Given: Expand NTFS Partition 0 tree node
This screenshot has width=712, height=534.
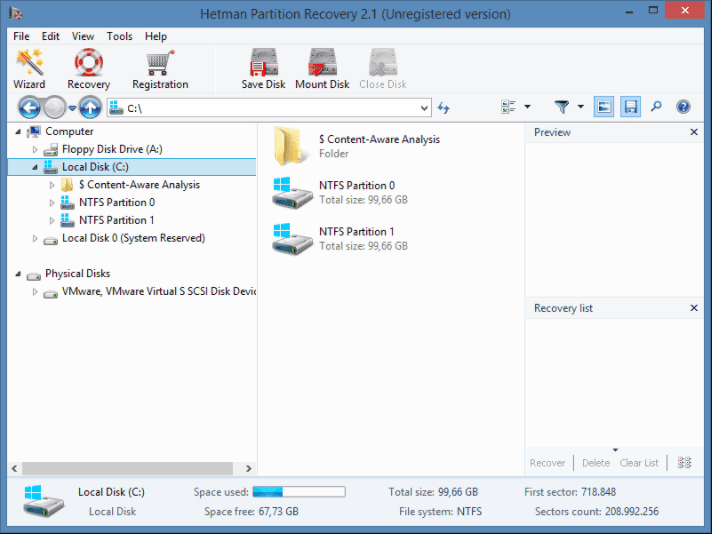Looking at the screenshot, I should point(52,203).
